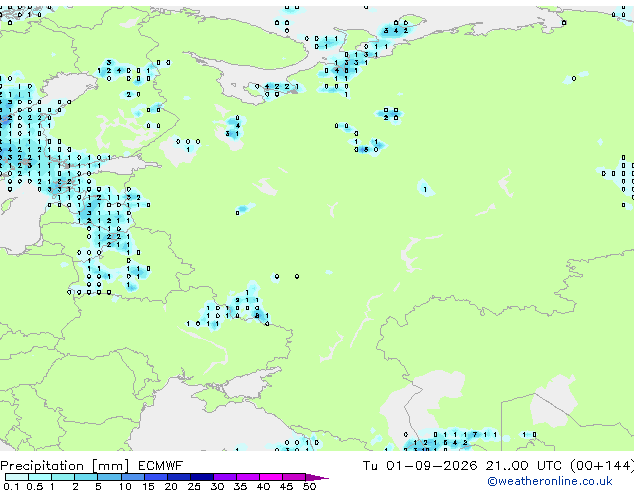Click the legend swatch between 45 and 50
The height and width of the screenshot is (490, 634).
294,477
